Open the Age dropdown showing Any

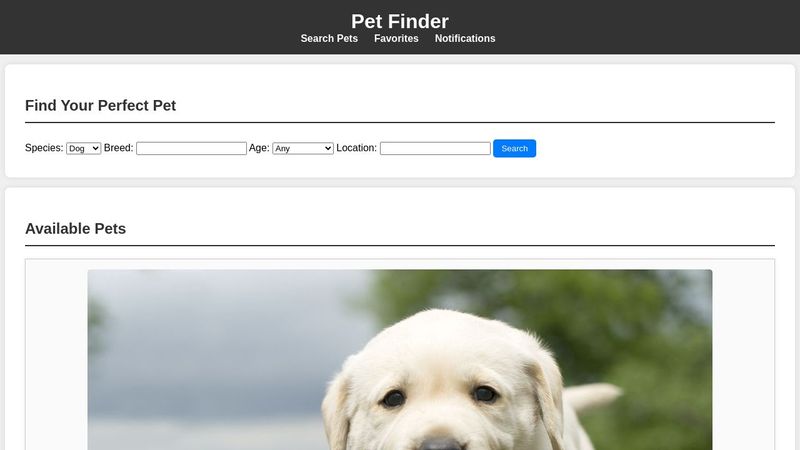[x=303, y=148]
